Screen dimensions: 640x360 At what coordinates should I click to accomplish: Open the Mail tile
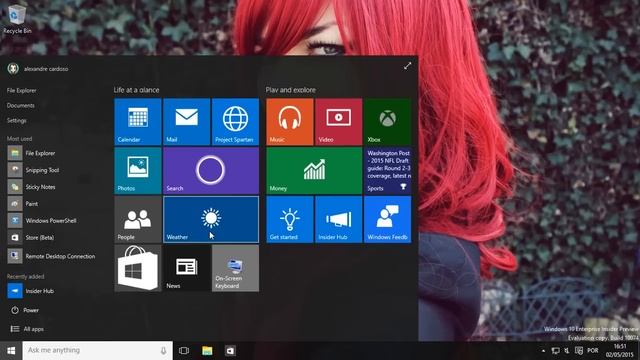(187, 122)
